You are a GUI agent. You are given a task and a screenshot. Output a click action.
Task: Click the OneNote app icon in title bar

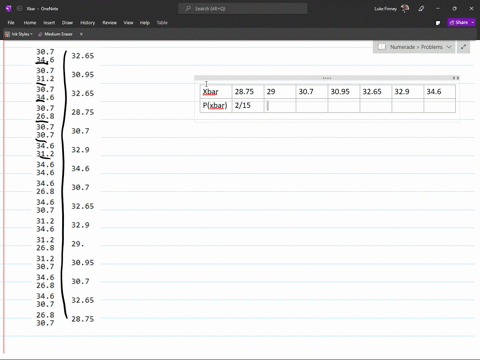(9, 9)
